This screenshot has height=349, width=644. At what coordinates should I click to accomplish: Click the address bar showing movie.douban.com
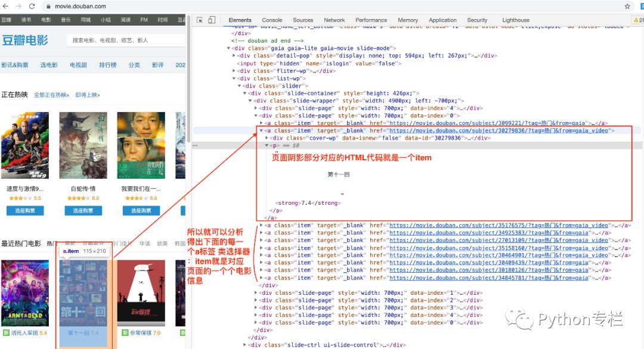coord(80,6)
